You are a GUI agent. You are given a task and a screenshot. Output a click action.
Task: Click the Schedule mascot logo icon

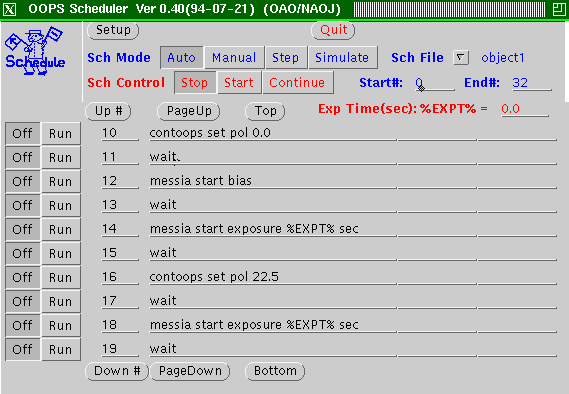pyautogui.click(x=35, y=51)
